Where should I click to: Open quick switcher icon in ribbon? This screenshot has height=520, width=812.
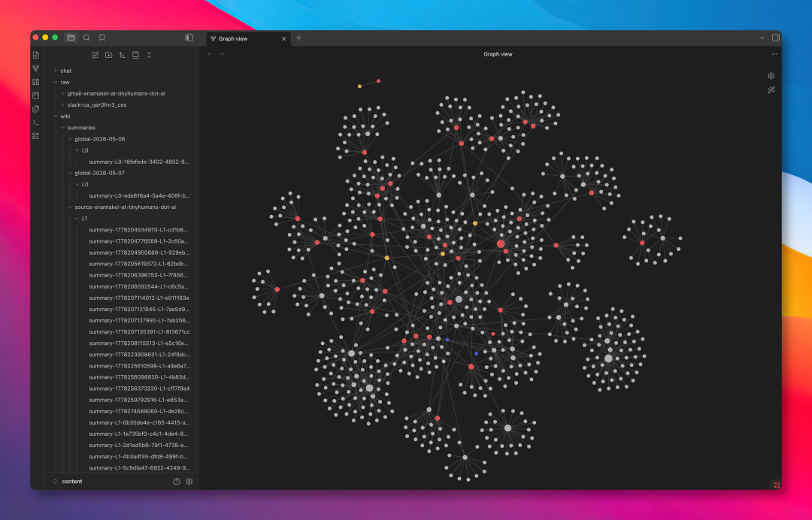[x=36, y=55]
